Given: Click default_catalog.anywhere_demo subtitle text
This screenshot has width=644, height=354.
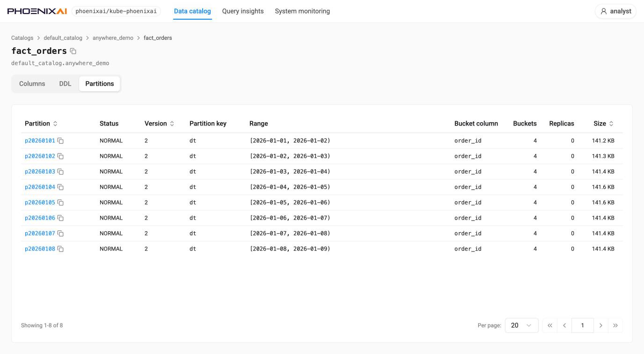Looking at the screenshot, I should coord(60,63).
